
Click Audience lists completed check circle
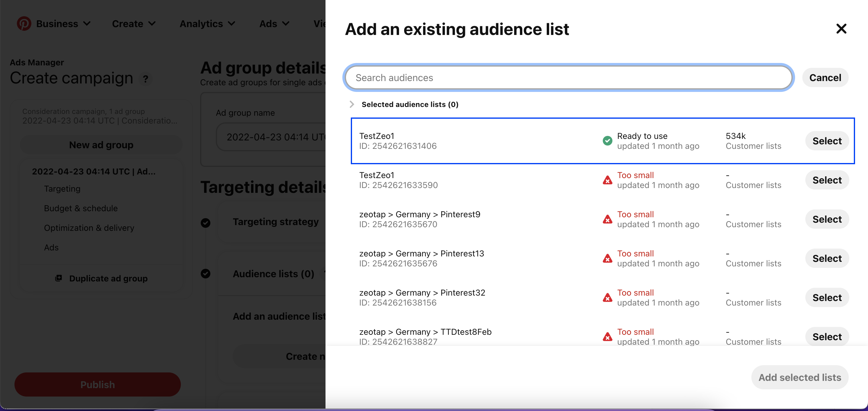[206, 274]
